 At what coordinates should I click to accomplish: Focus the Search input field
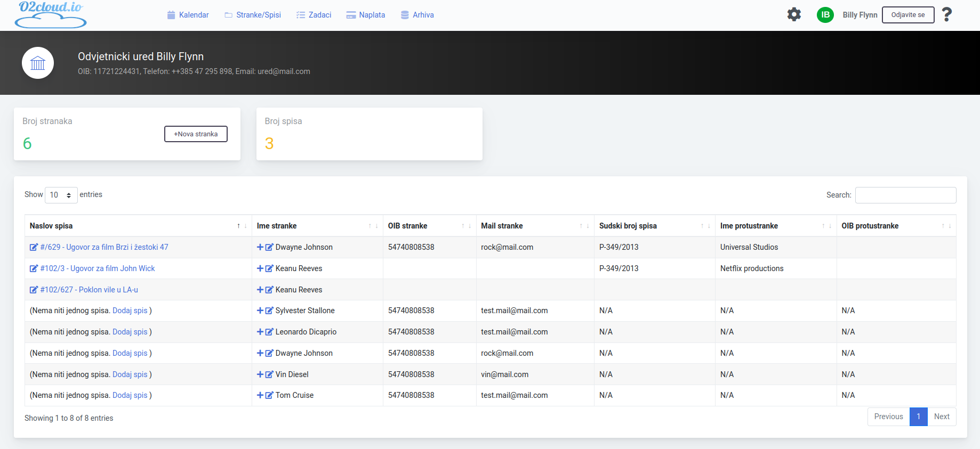[905, 195]
